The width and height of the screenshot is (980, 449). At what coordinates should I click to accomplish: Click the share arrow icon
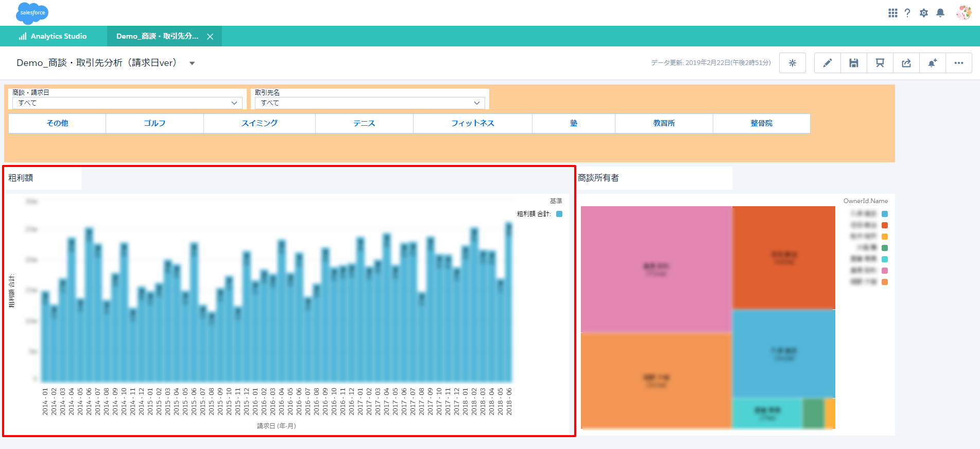point(906,63)
